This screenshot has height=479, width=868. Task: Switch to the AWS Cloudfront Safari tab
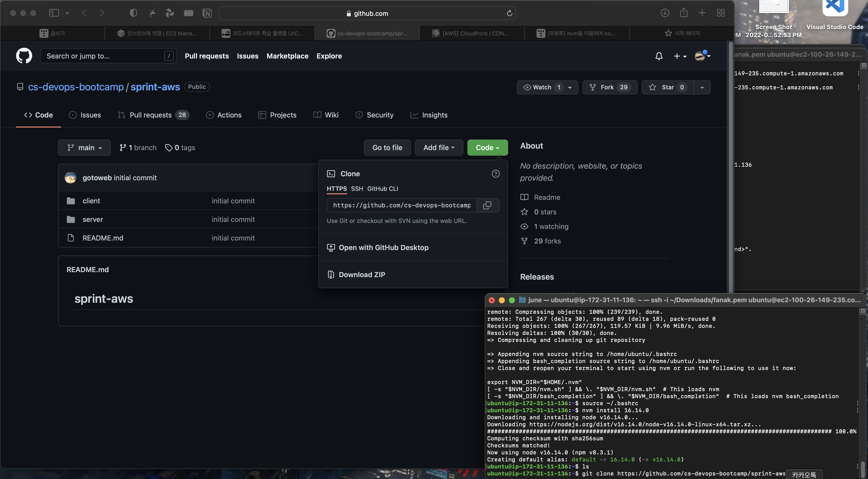472,33
